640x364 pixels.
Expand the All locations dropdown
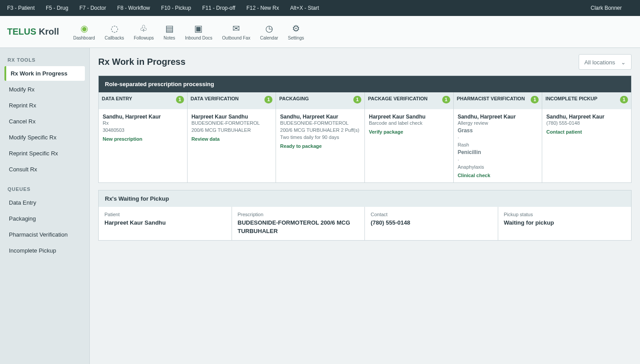click(605, 62)
